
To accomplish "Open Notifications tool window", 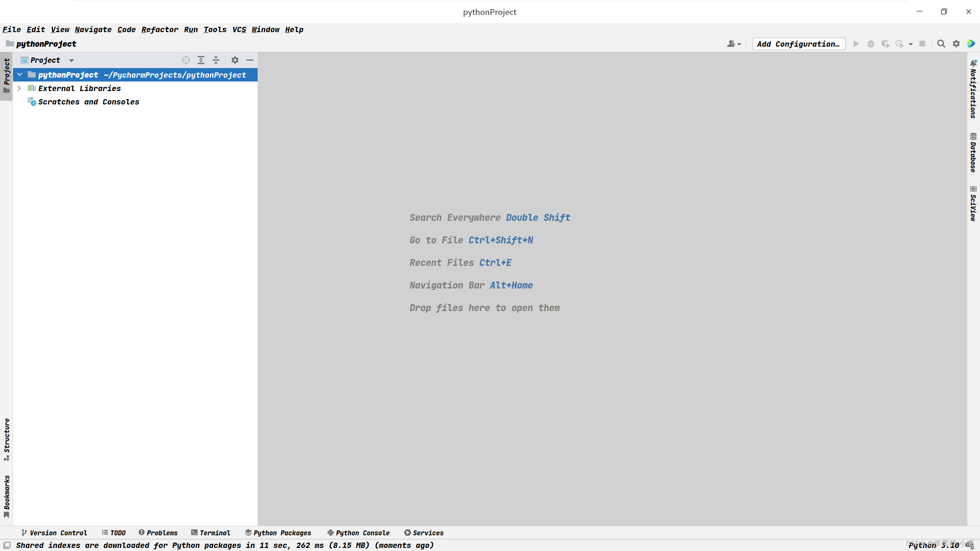I will pos(973,90).
